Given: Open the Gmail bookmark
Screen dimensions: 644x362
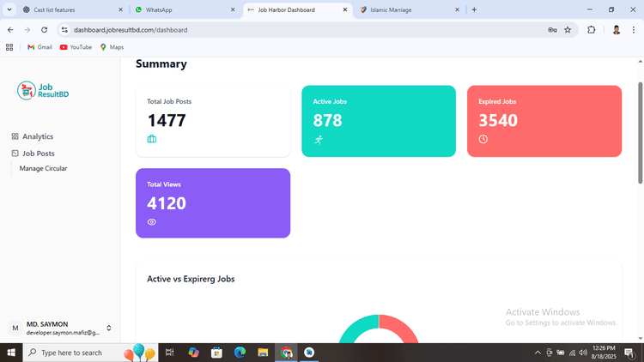Looking at the screenshot, I should coord(39,47).
